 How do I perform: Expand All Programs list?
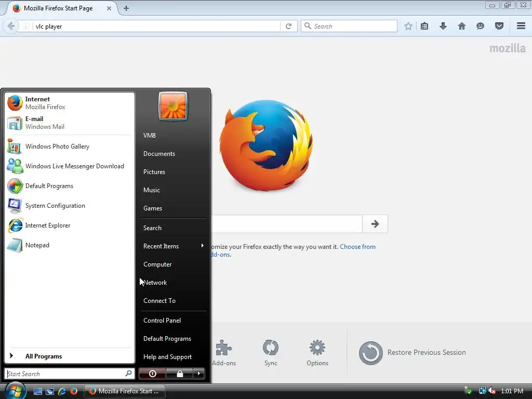coord(70,356)
